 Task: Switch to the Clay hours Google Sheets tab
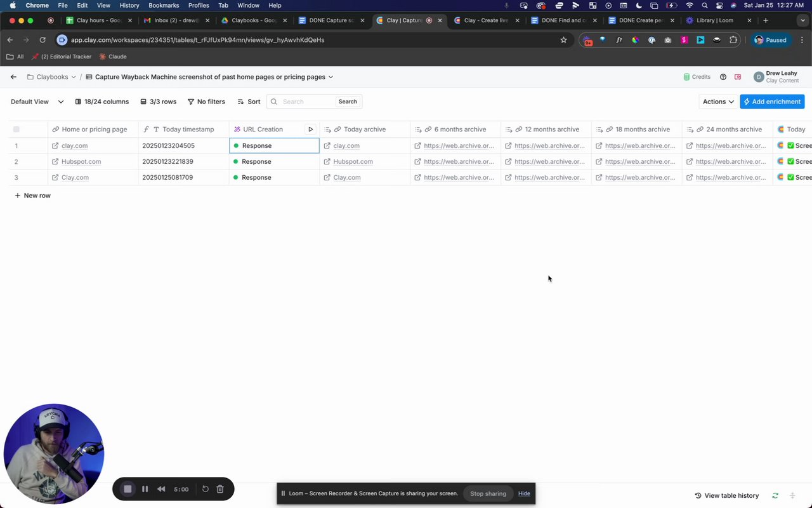(x=98, y=20)
